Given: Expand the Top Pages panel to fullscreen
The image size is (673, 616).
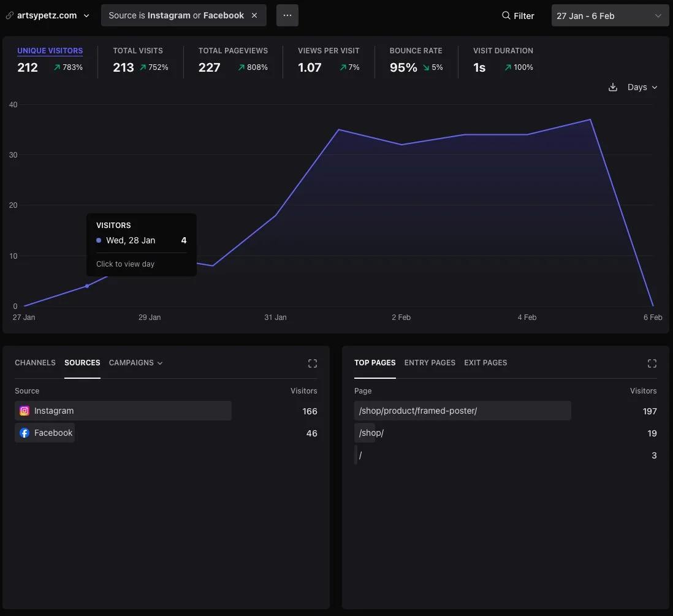Looking at the screenshot, I should [652, 363].
